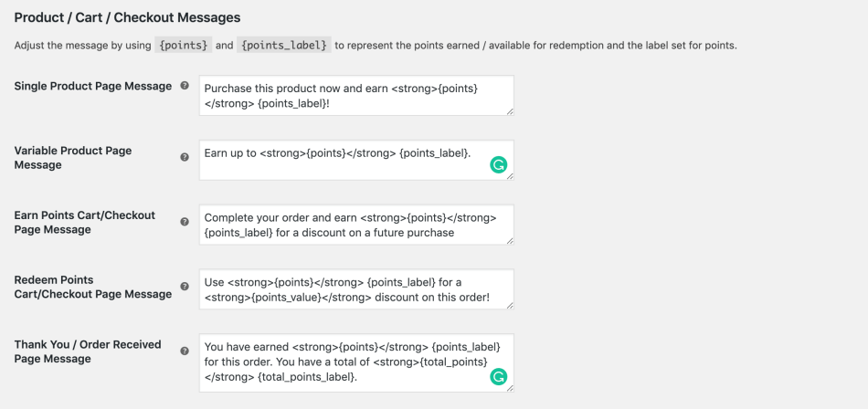
Task: Select the Redeem Points Cart/Checkout message textarea
Action: 355,288
